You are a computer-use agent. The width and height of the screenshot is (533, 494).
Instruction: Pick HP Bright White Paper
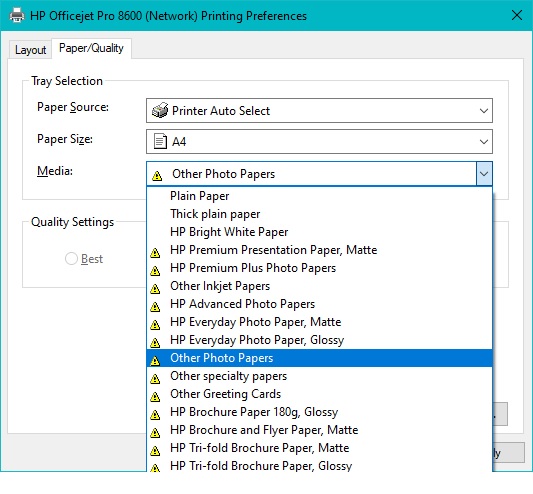[x=319, y=232]
